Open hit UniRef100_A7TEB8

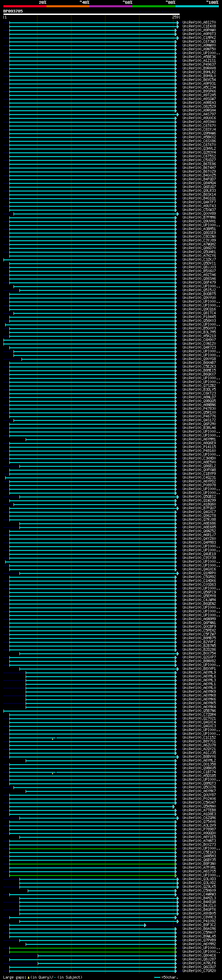click(x=199, y=810)
